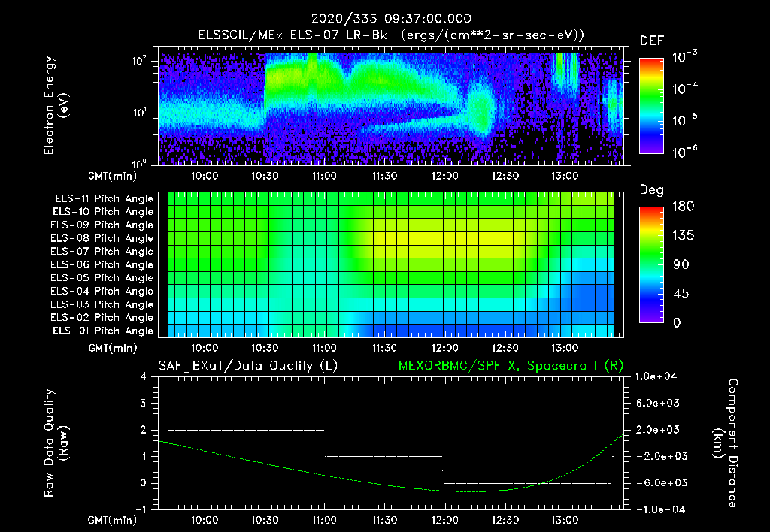Click the 12:30 tick under data quality panel

click(505, 520)
